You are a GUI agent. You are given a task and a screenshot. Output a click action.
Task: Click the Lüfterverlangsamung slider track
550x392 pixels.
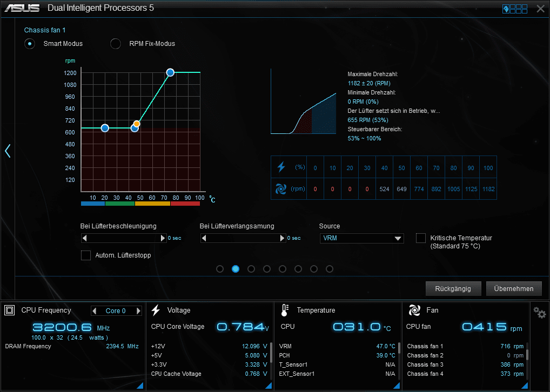(243, 238)
